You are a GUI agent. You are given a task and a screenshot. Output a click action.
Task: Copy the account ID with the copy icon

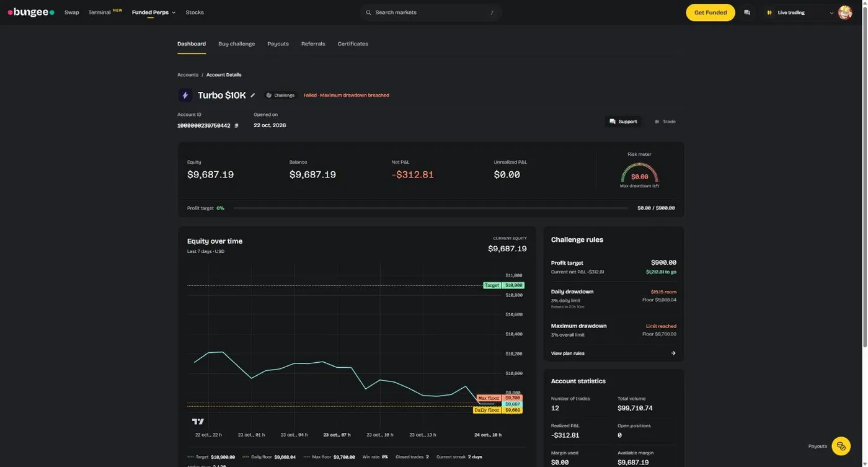pyautogui.click(x=236, y=125)
